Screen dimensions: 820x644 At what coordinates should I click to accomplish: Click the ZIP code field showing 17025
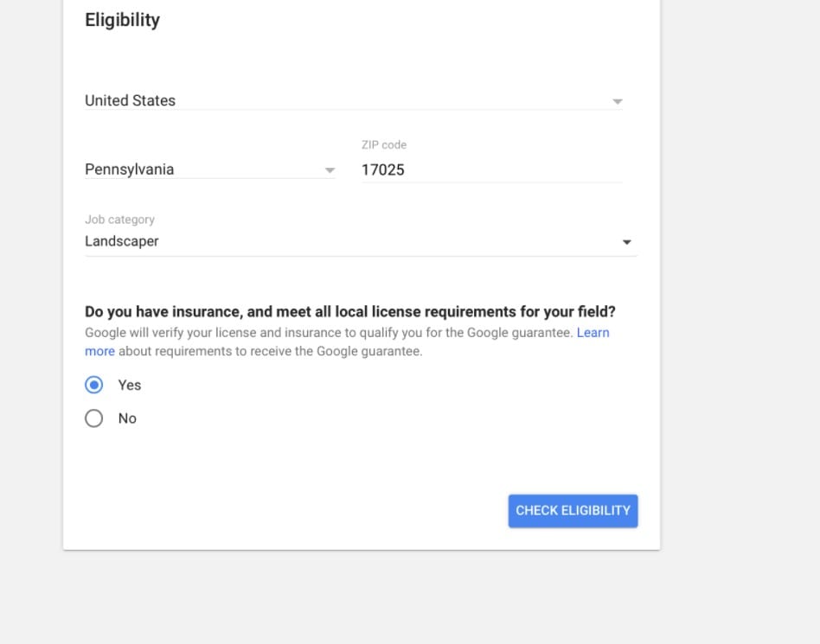pos(491,170)
